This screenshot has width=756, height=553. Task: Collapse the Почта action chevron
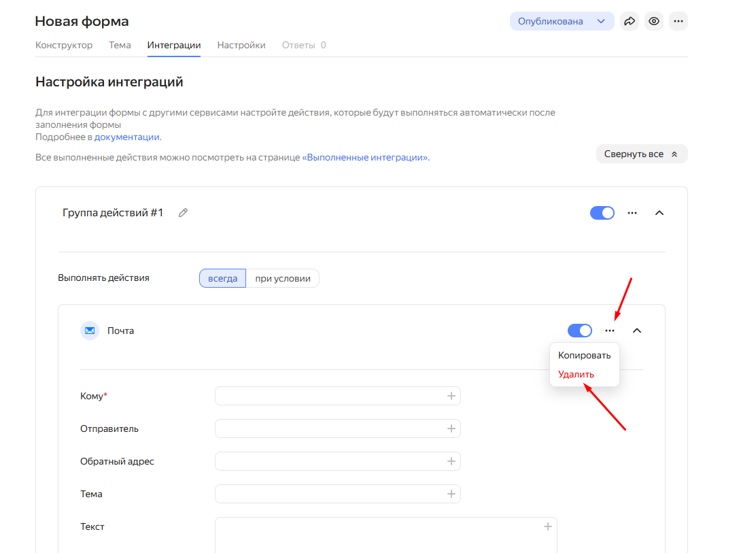[x=637, y=331]
